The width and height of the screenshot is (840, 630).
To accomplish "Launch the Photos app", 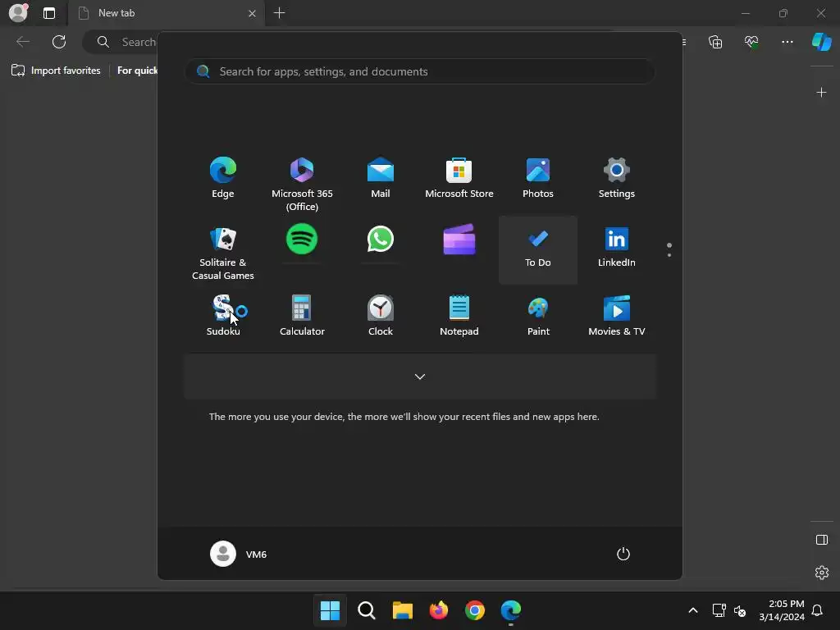I will click(x=538, y=178).
